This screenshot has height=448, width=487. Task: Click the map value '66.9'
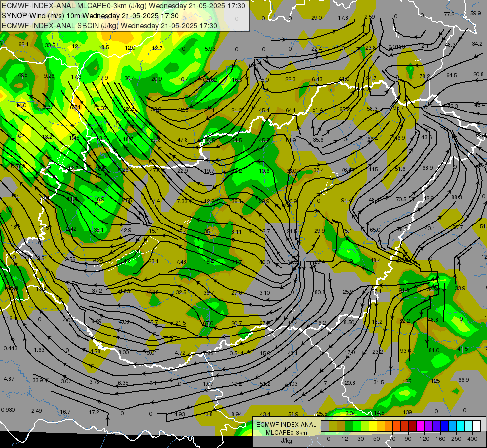point(464,380)
